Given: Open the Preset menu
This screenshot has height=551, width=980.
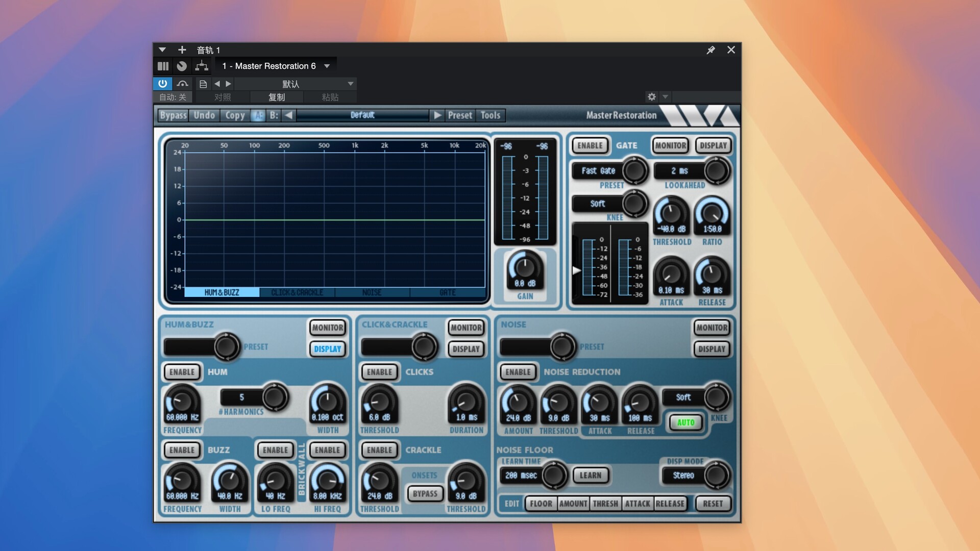Looking at the screenshot, I should 460,115.
